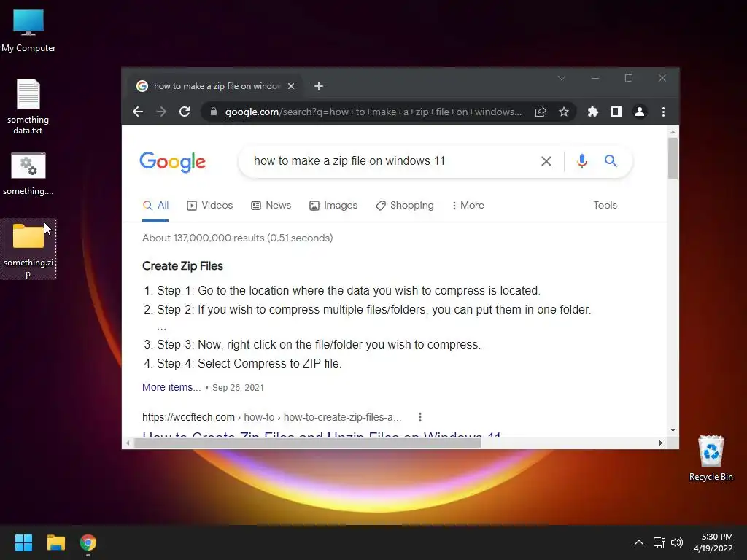Open Chrome side panel

coord(616,112)
